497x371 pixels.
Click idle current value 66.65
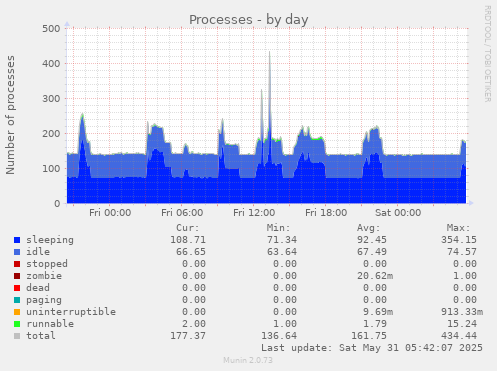point(191,252)
